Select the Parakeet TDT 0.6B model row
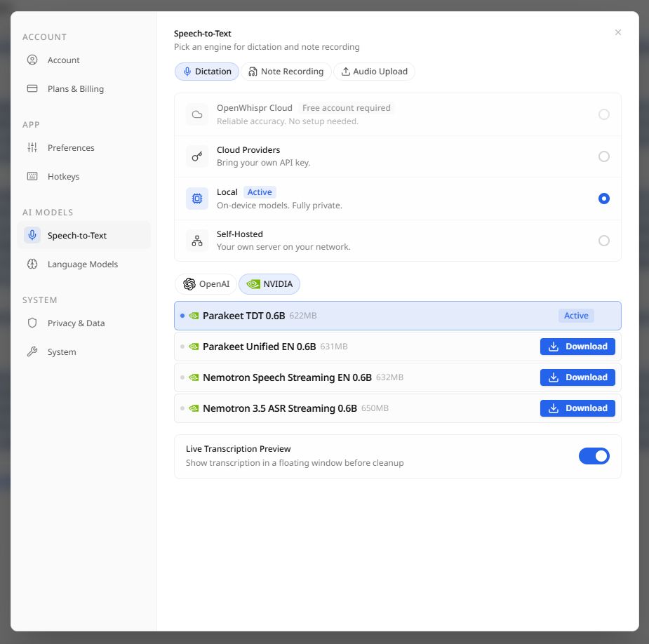The image size is (649, 644). [398, 316]
